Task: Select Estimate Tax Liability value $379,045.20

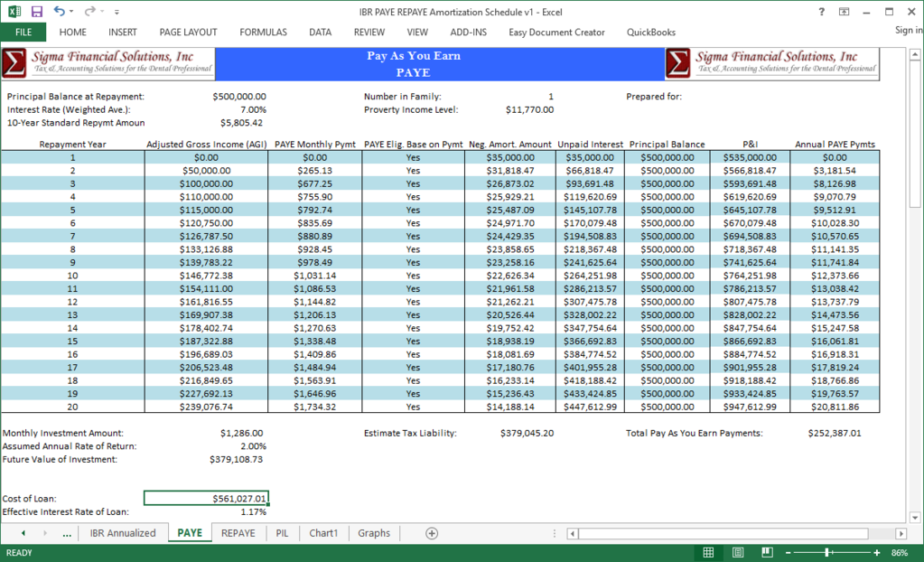Action: 527,433
